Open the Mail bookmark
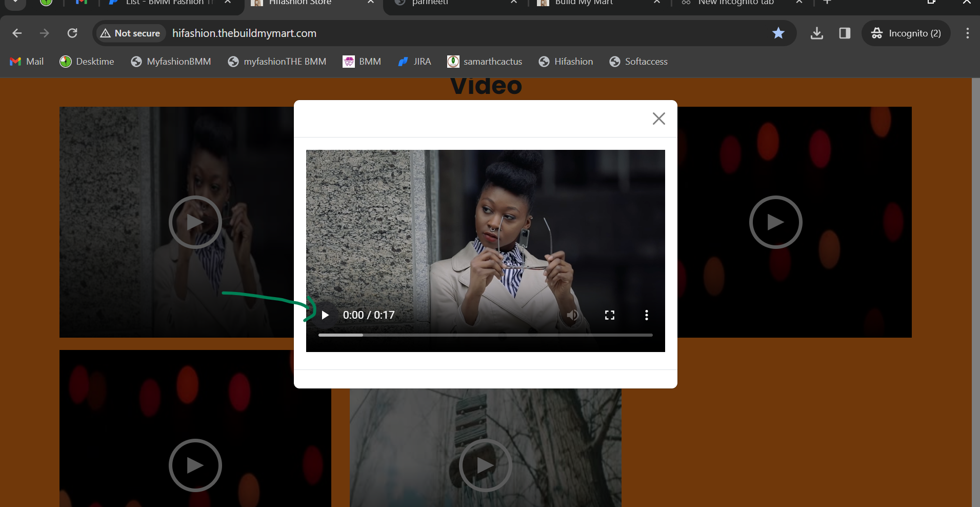The width and height of the screenshot is (980, 507). (27, 62)
